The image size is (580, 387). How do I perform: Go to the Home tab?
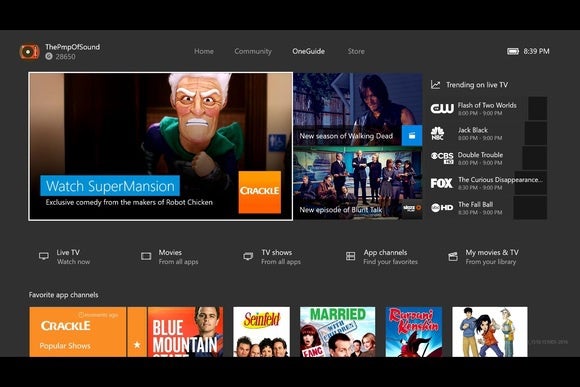204,51
